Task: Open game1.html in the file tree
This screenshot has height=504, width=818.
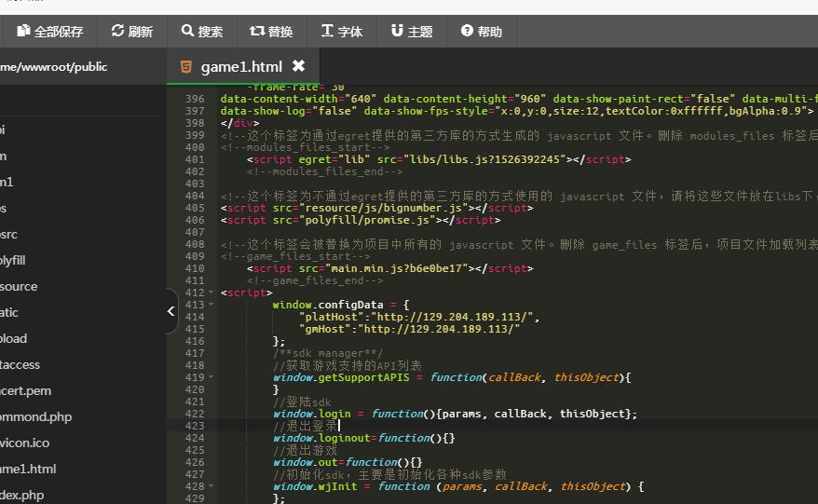Action: coord(28,469)
